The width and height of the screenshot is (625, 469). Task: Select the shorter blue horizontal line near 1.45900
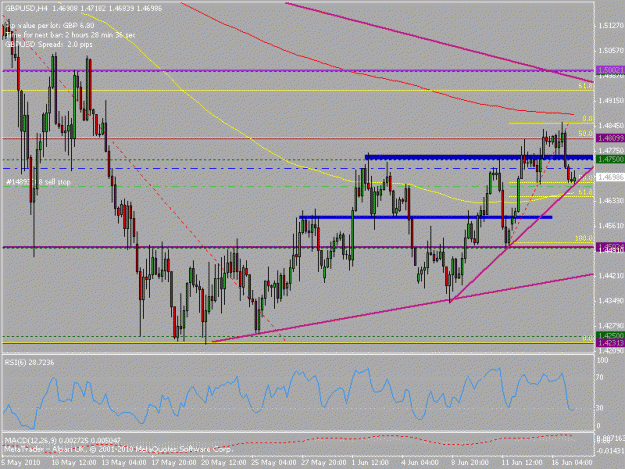[426, 217]
